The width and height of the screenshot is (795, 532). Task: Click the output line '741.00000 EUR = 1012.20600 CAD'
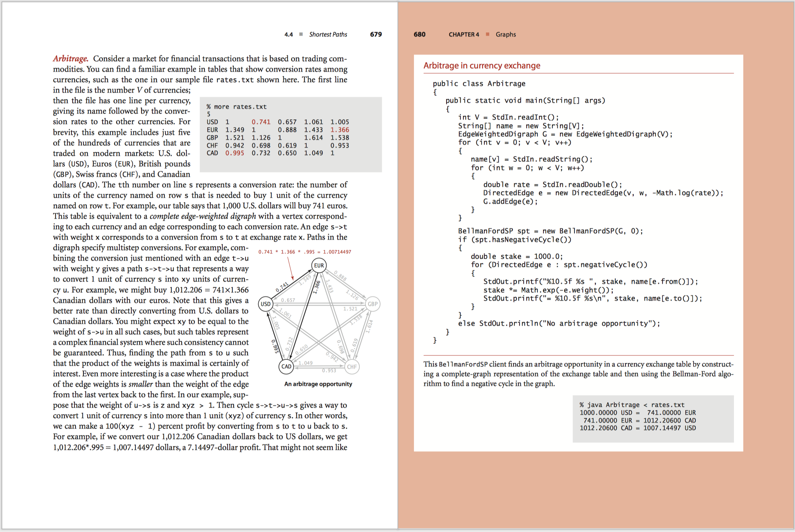click(640, 421)
